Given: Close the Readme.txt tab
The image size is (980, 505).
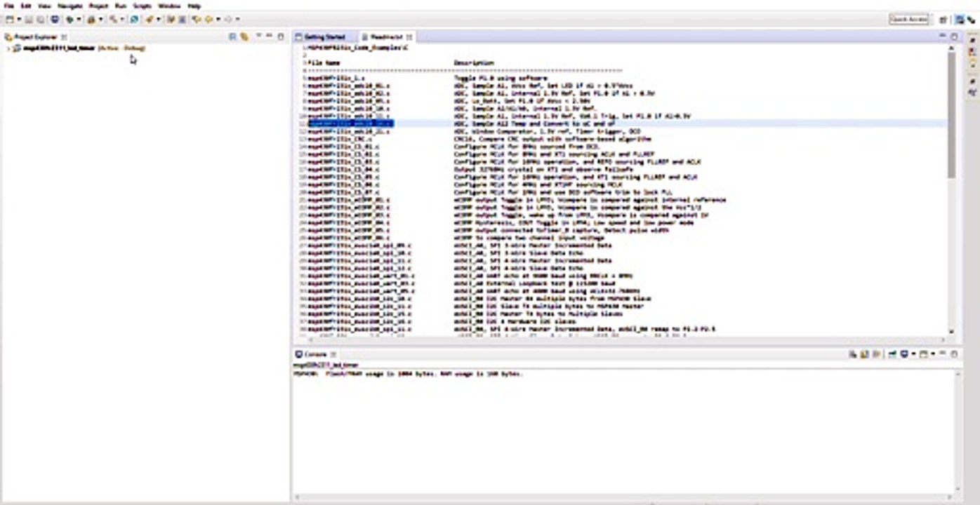Looking at the screenshot, I should (x=409, y=36).
